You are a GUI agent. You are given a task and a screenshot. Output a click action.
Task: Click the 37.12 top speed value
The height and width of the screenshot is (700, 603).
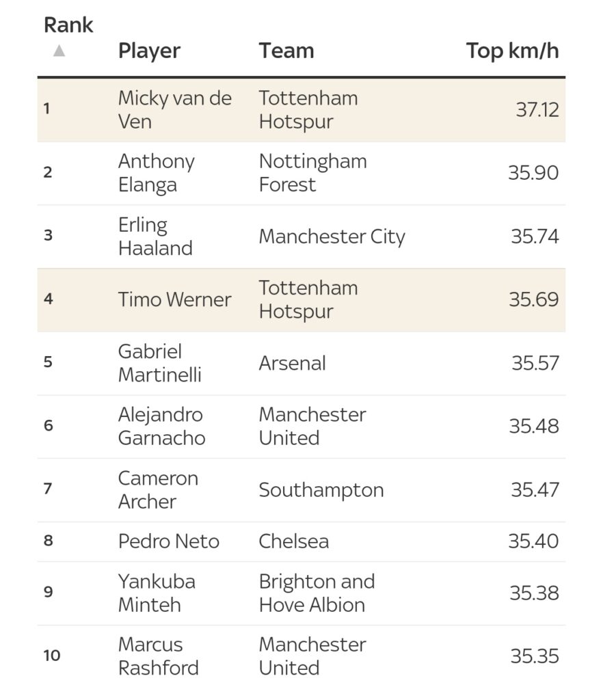(537, 109)
